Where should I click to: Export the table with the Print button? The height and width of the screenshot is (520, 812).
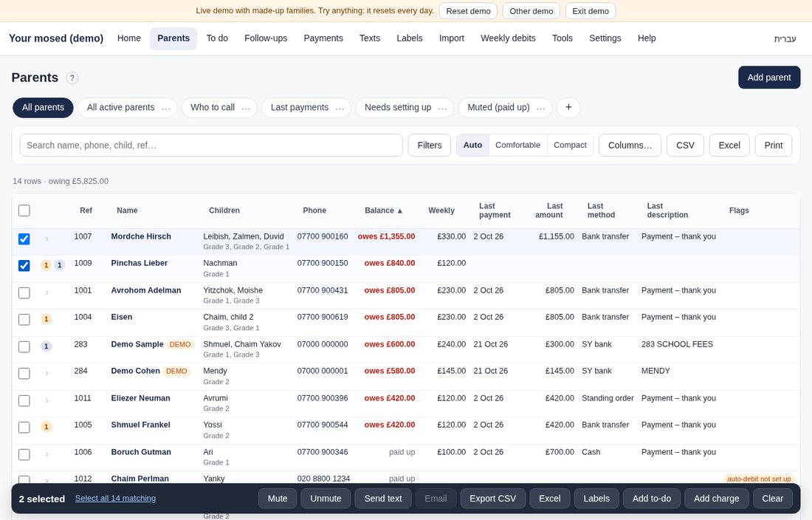[x=773, y=145]
